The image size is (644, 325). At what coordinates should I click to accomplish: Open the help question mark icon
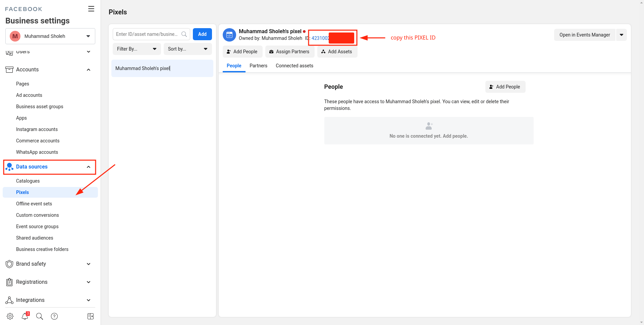[x=54, y=316]
